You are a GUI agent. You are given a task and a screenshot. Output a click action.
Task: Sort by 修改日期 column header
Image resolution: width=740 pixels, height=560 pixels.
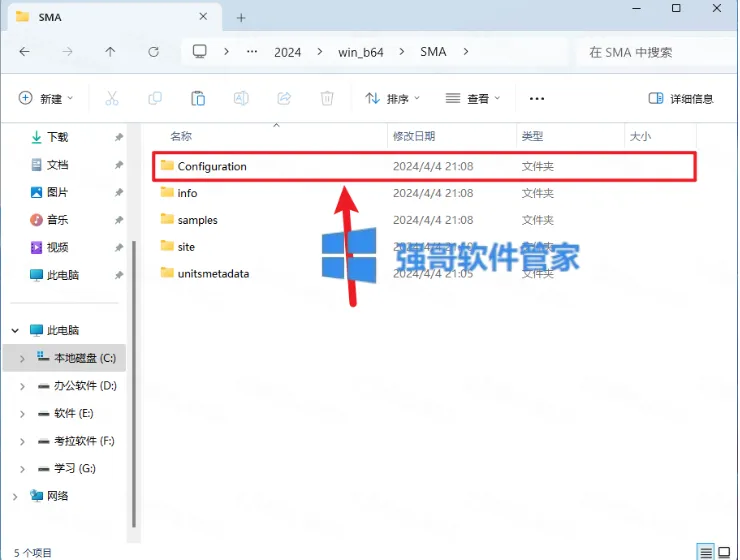click(414, 136)
